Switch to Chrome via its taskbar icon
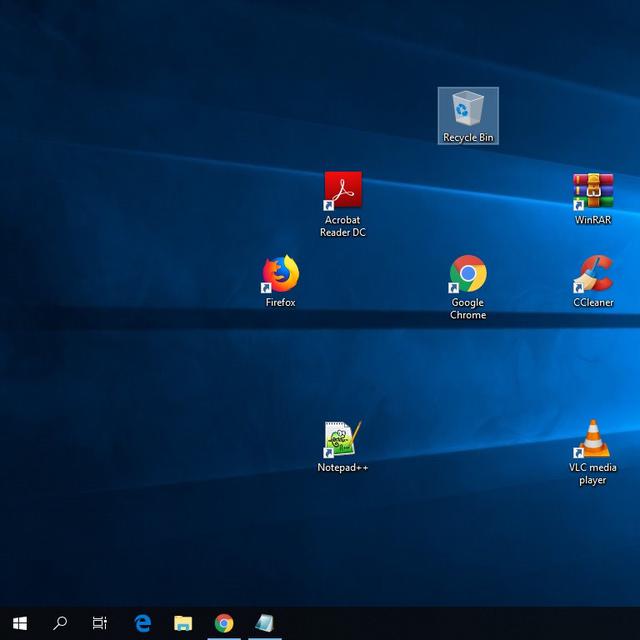The image size is (640, 640). [224, 623]
